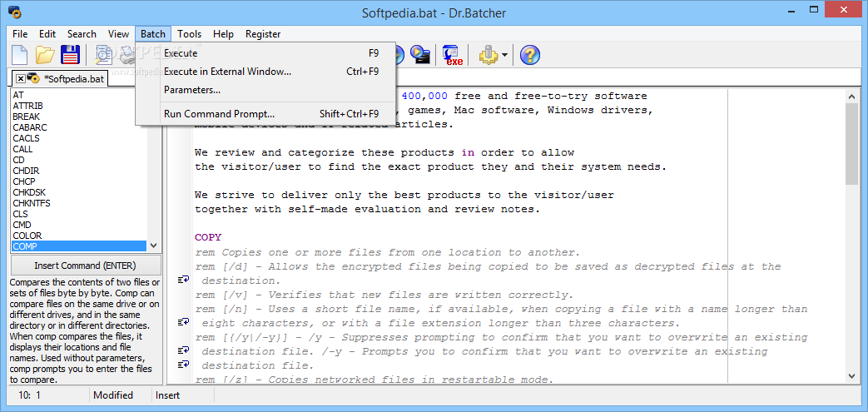Click the 'Insert' mode status bar entry
This screenshot has height=412, width=868.
point(168,395)
